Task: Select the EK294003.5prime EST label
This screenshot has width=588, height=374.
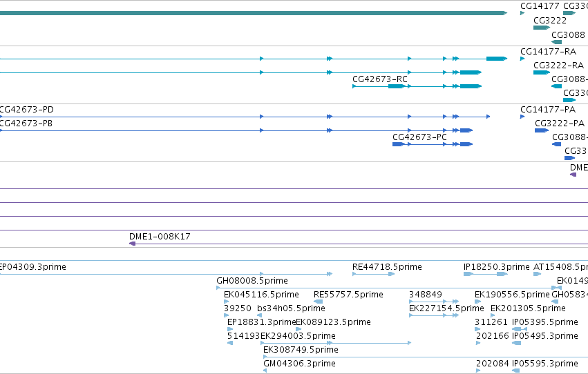Action: click(298, 336)
